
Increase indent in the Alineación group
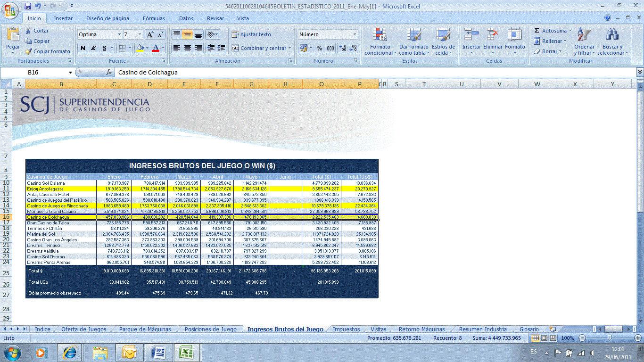pyautogui.click(x=221, y=48)
